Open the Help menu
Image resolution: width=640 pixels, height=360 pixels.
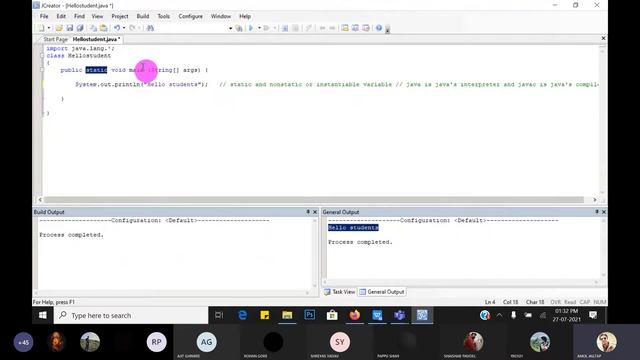point(245,16)
